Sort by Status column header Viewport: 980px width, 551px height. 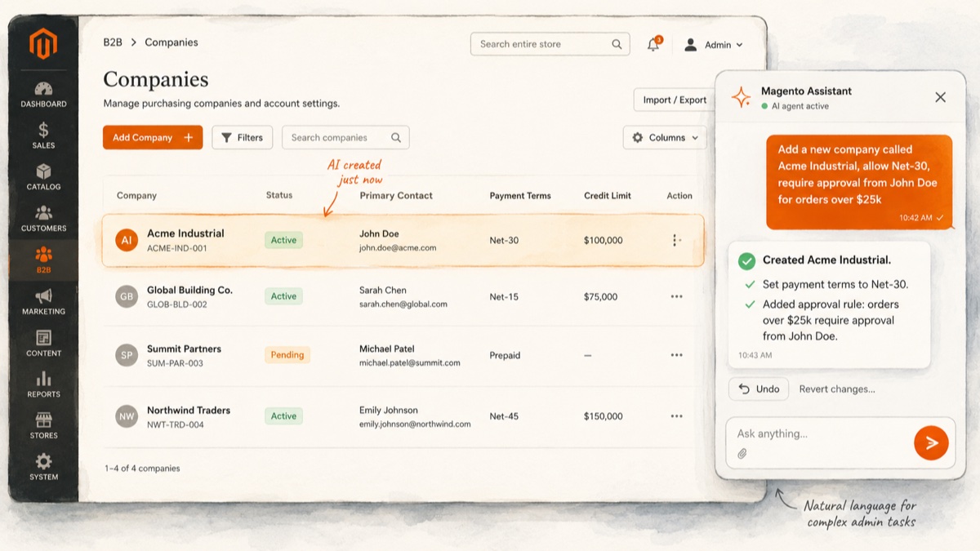(x=279, y=196)
